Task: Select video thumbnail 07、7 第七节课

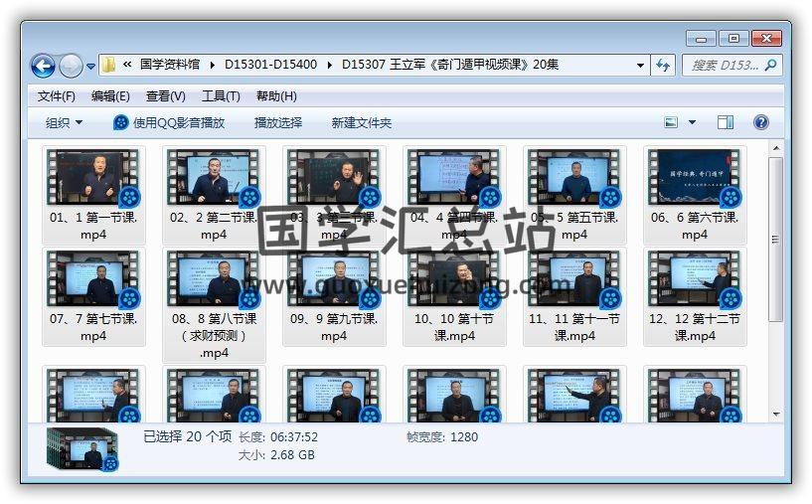Action: pyautogui.click(x=93, y=279)
